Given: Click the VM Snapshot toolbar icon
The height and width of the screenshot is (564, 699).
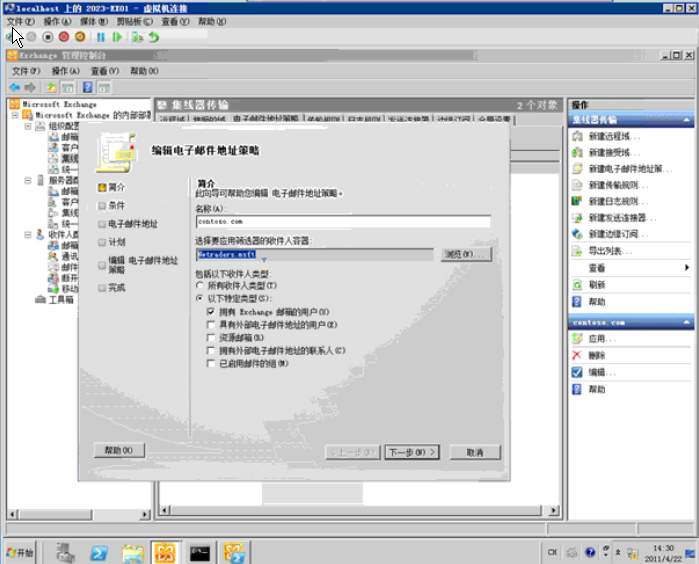Looking at the screenshot, I should [x=137, y=37].
